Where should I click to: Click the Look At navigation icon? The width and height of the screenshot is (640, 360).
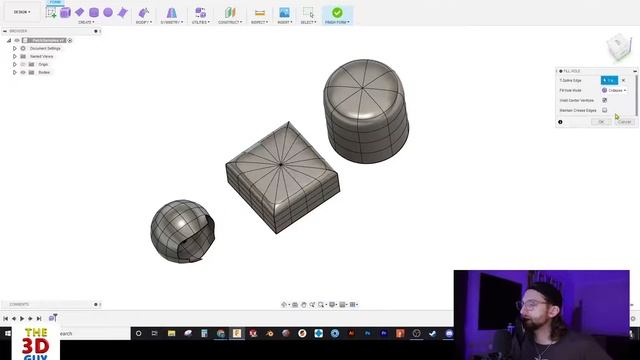(x=295, y=304)
